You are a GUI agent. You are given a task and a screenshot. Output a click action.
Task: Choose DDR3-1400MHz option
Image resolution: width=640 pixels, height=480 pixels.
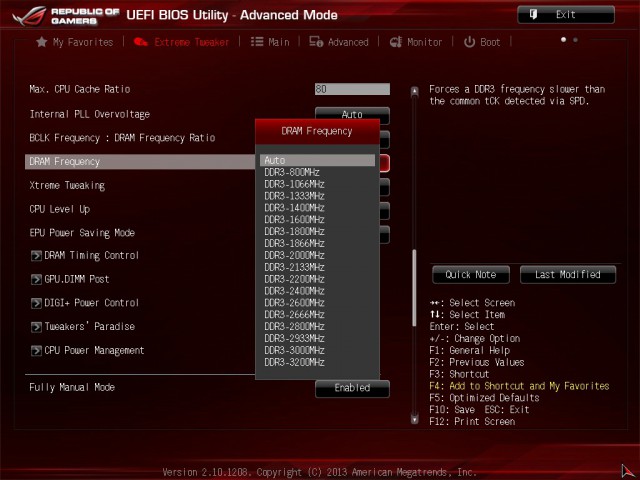pyautogui.click(x=317, y=208)
